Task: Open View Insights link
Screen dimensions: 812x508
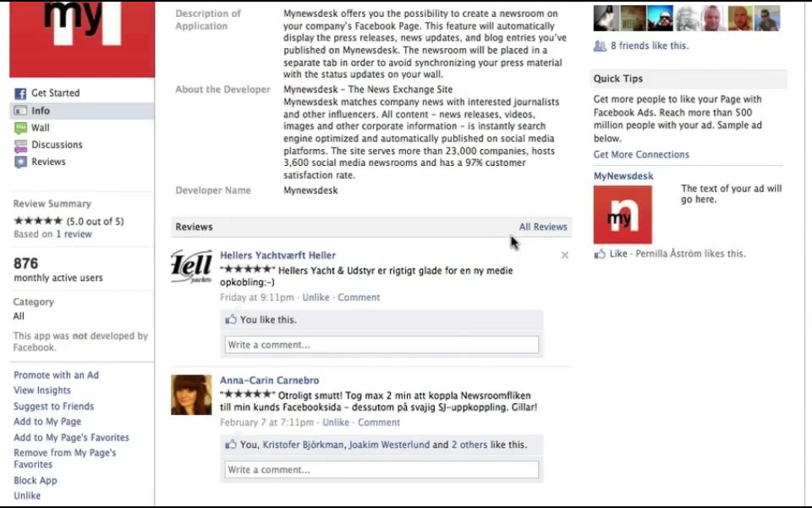Action: pyautogui.click(x=42, y=390)
